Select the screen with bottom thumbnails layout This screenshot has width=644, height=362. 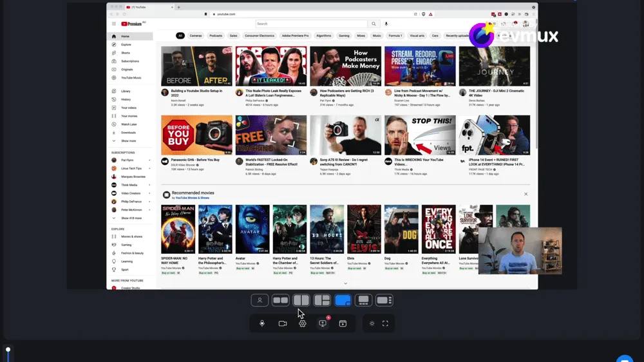[x=363, y=300]
